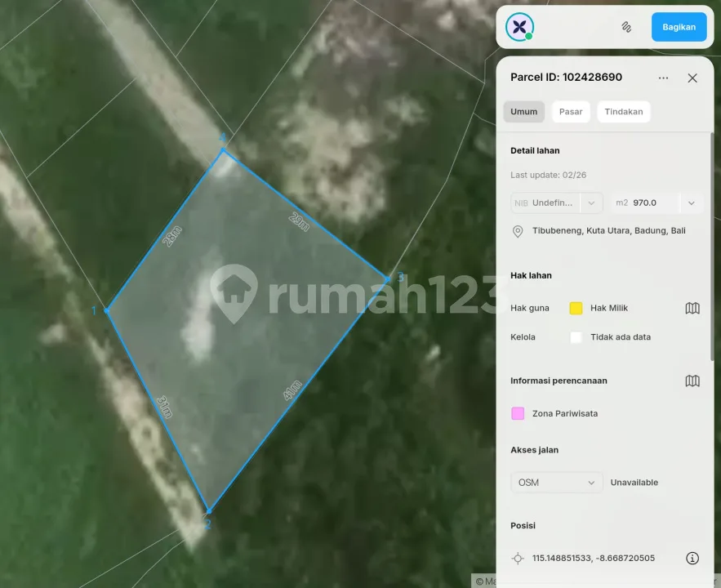Click the 29m edge length label
Viewport: 721px width, 588px height.
tap(299, 221)
